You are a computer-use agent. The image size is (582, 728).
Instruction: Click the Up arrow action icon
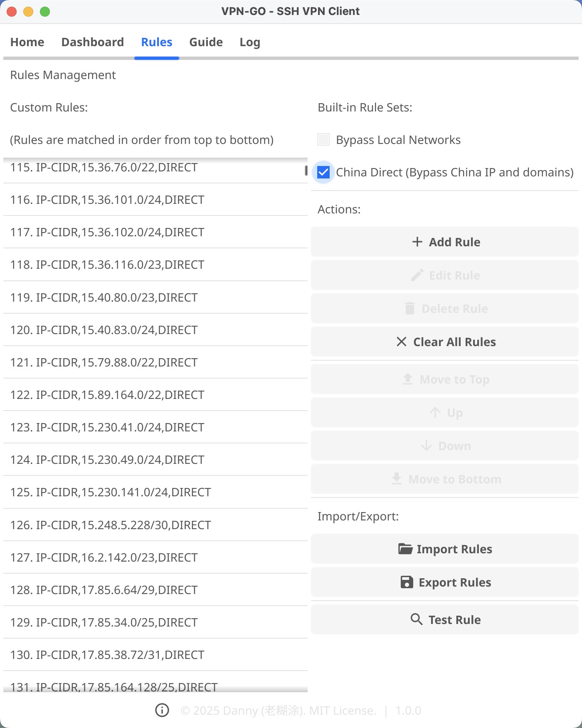click(435, 412)
